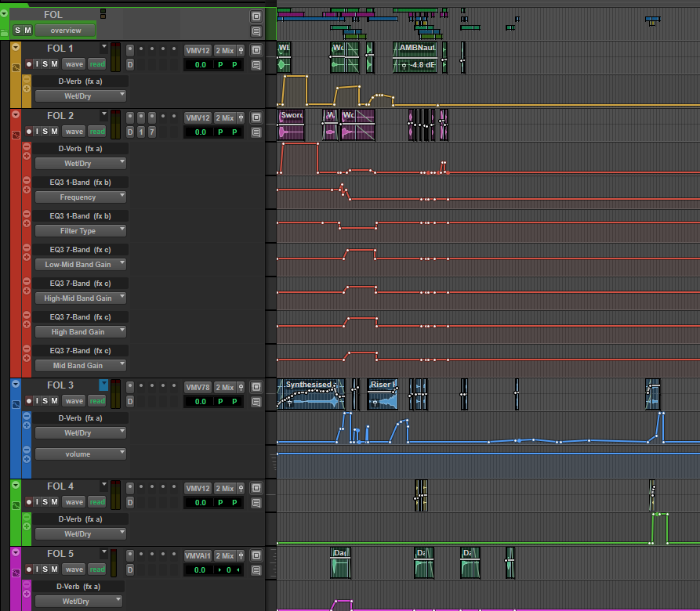Add lane below High Band Gain
700x611 pixels.
(x=27, y=324)
